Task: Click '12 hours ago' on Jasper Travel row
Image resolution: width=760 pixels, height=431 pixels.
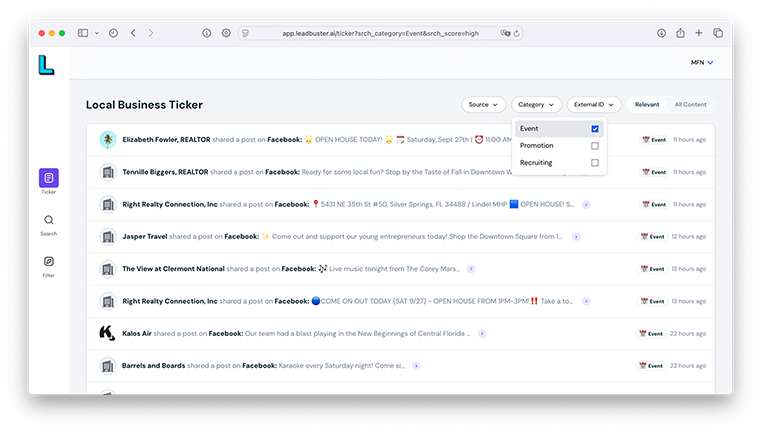Action: coord(688,237)
